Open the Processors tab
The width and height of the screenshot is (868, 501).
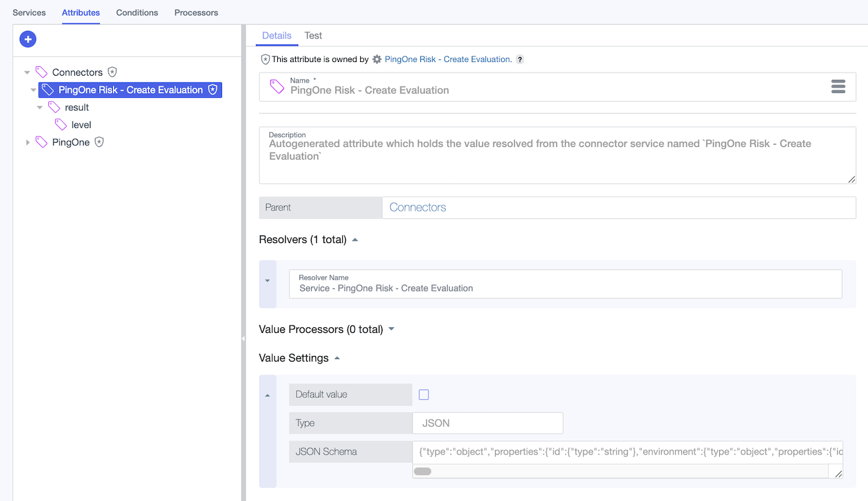click(x=196, y=12)
